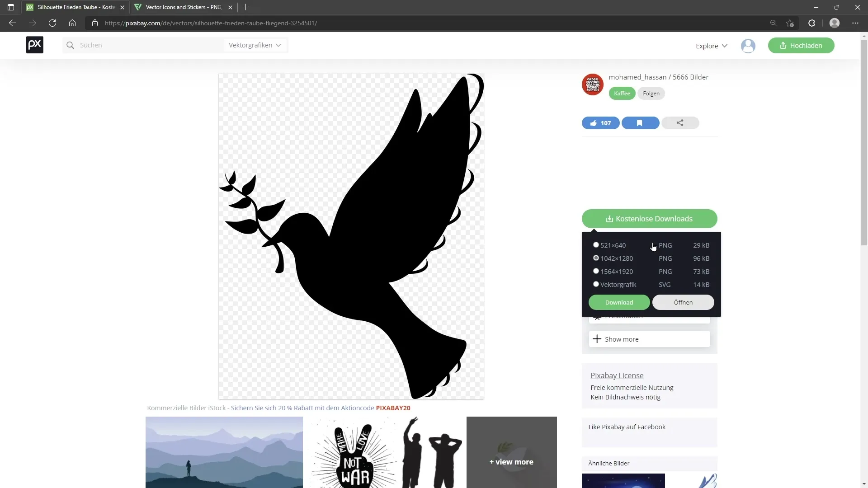Image resolution: width=868 pixels, height=488 pixels.
Task: Select the 1042×1280 PNG radio button
Action: point(596,258)
